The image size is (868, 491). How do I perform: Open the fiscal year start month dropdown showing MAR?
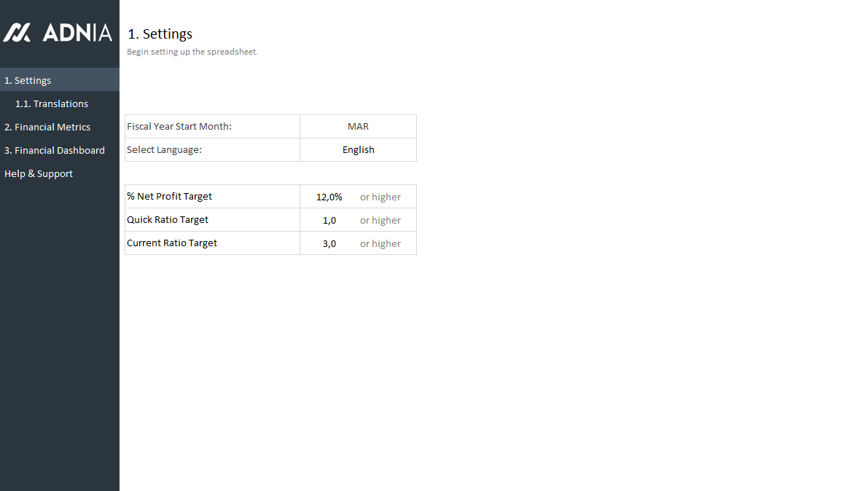pos(358,126)
